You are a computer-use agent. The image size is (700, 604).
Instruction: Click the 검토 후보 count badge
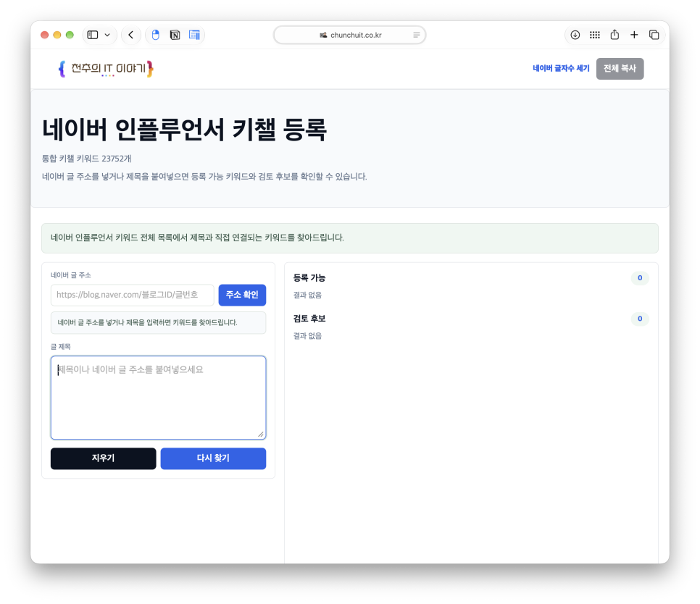pyautogui.click(x=639, y=319)
